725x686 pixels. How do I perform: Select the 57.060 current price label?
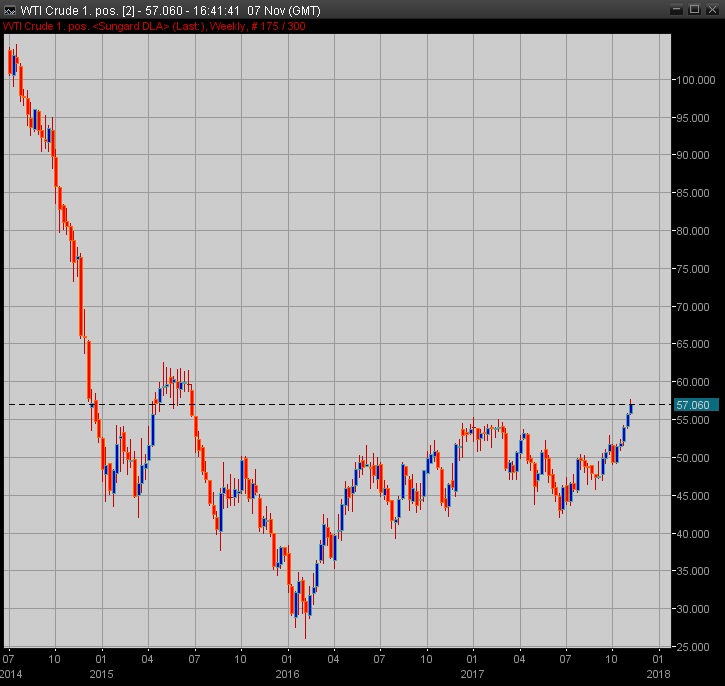point(694,405)
